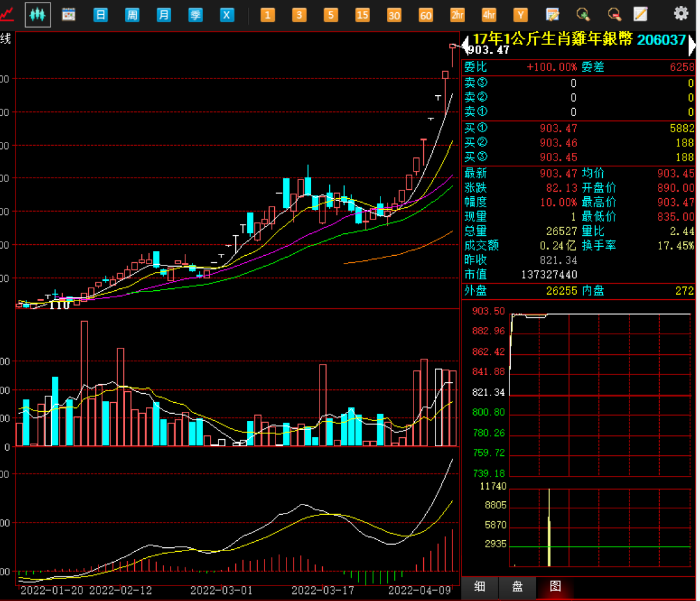Viewport: 700px width, 601px height.
Task: Click the 委比 value +100.00%
Action: click(552, 67)
